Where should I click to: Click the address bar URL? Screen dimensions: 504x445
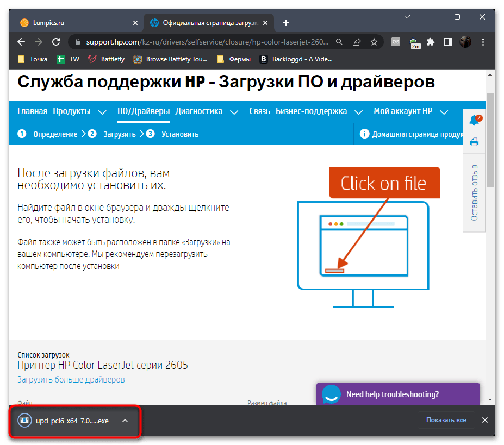click(x=207, y=42)
